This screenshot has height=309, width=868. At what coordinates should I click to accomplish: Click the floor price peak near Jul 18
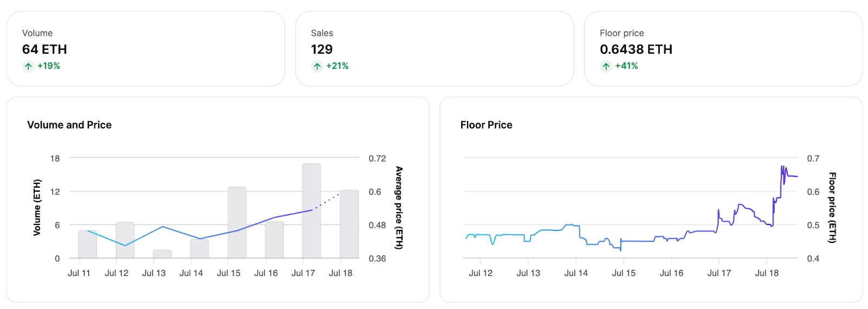tap(782, 168)
